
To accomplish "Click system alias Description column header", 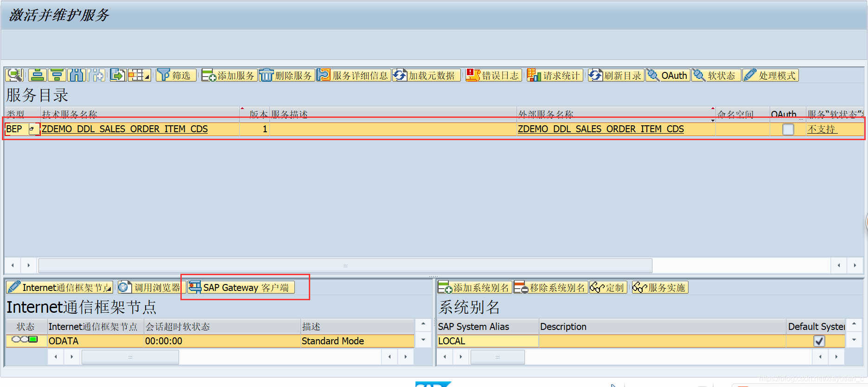I will (x=662, y=327).
